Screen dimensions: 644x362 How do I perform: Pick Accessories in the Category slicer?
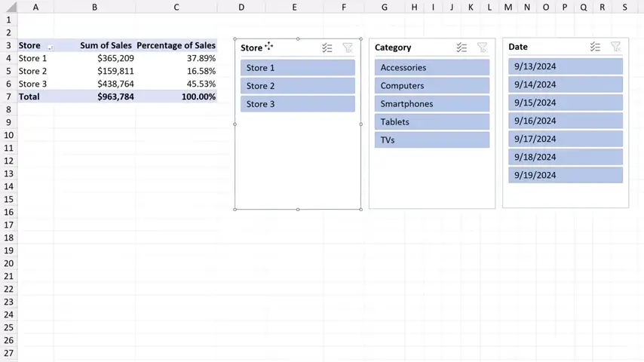coord(431,68)
